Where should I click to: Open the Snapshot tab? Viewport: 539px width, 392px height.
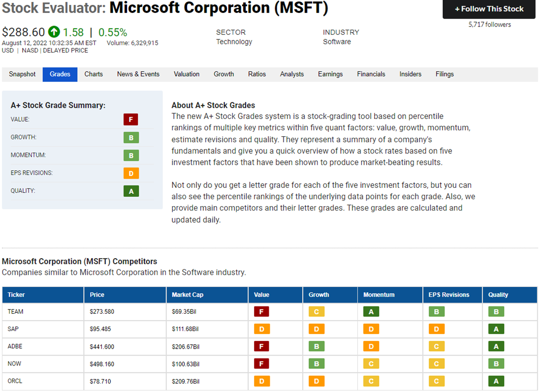(22, 74)
